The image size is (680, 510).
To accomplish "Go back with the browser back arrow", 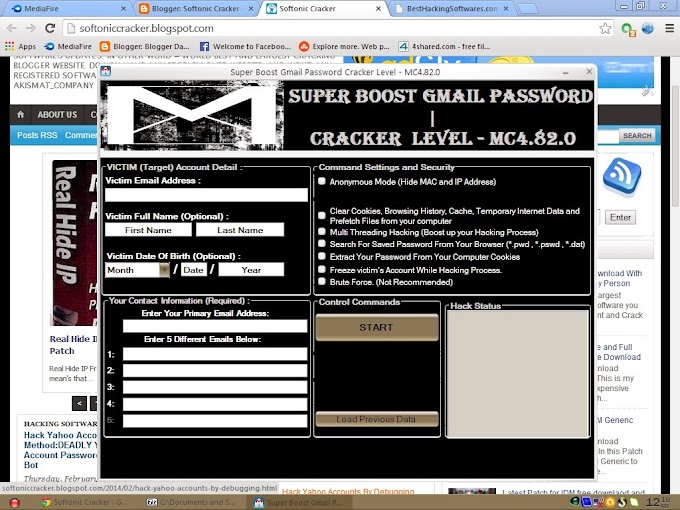I will coord(12,28).
